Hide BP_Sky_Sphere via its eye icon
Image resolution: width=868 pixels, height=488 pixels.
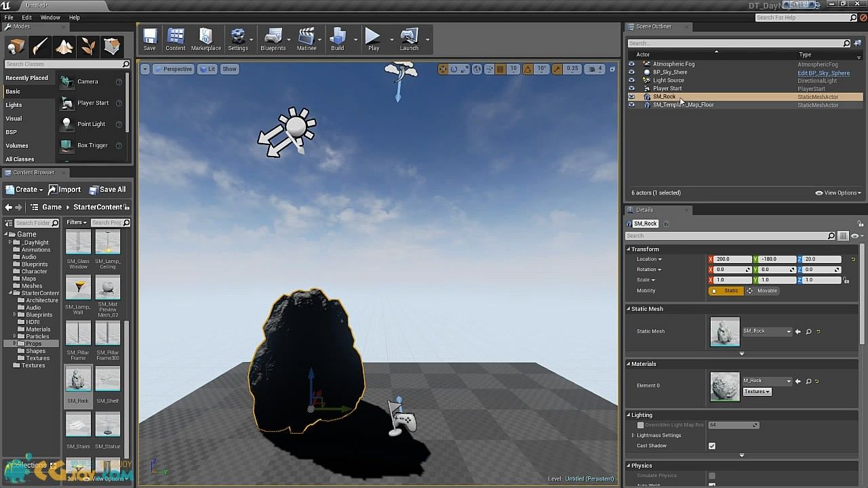pos(631,73)
